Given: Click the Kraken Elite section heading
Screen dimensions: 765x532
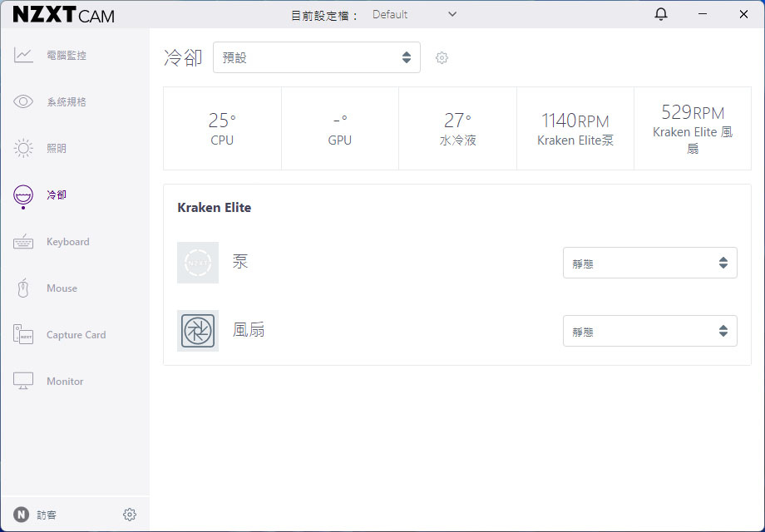Looking at the screenshot, I should [215, 208].
